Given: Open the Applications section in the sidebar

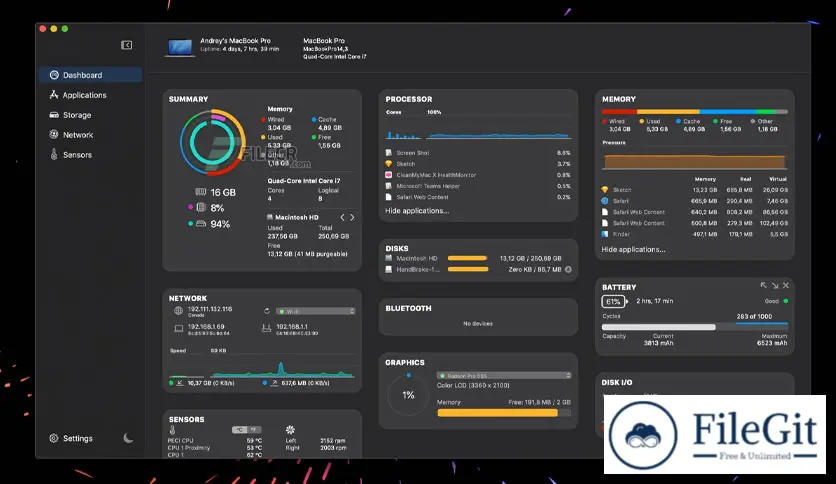Looking at the screenshot, I should click(90, 95).
